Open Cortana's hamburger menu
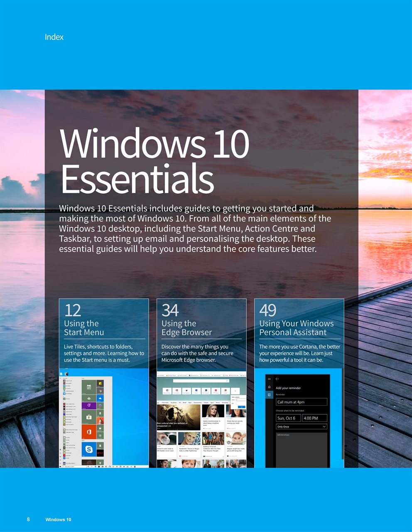Image resolution: width=412 pixels, height=532 pixels. 269,379
